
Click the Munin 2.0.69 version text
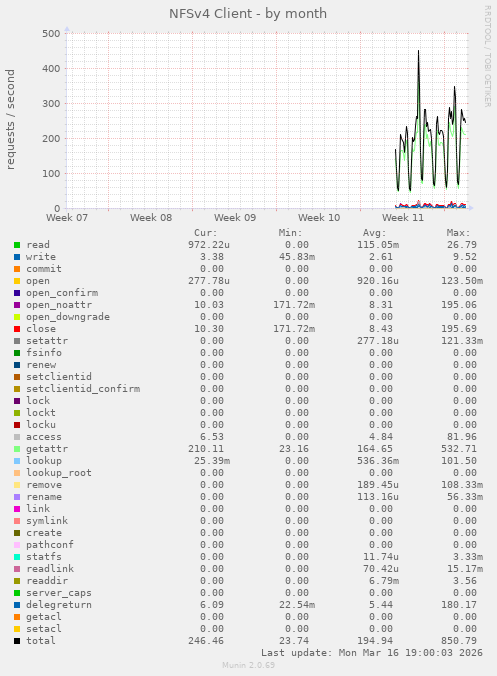249,665
